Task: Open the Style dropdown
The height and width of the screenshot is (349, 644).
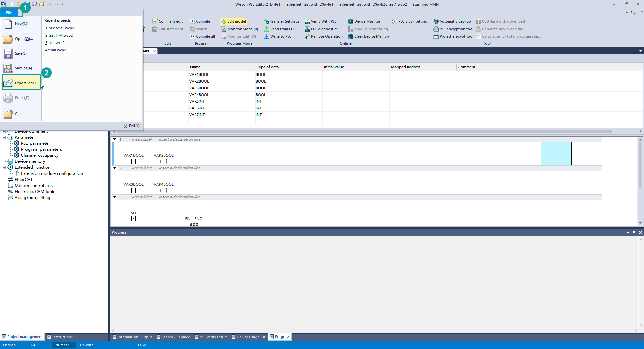Action: pos(636,13)
